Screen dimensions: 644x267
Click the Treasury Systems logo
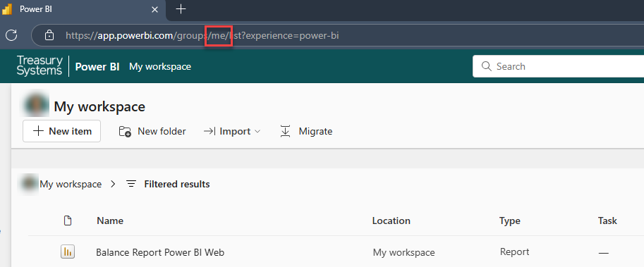click(x=40, y=66)
